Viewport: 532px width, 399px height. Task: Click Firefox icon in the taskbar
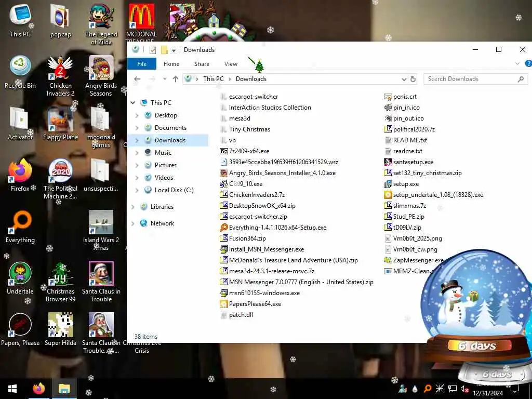(39, 389)
